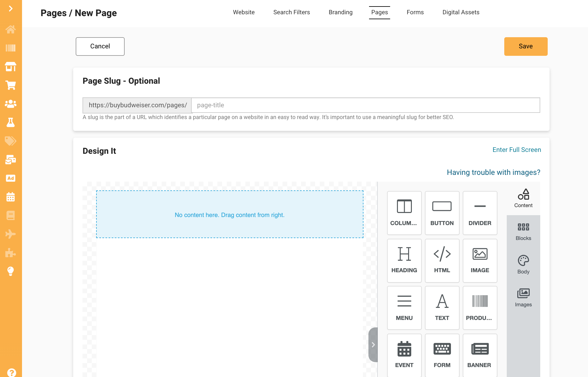588x377 pixels.
Task: Expand the sidebar with the top chevron
Action: click(x=11, y=8)
